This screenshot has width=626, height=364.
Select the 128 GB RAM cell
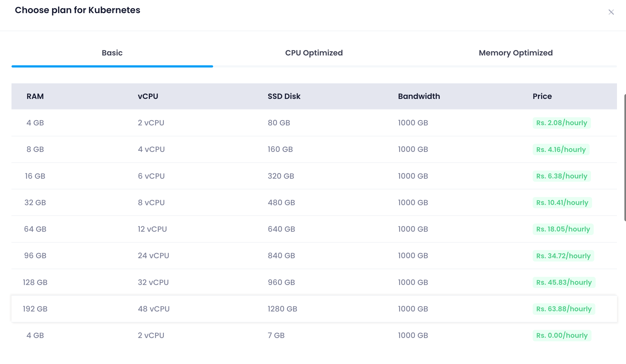coord(35,282)
